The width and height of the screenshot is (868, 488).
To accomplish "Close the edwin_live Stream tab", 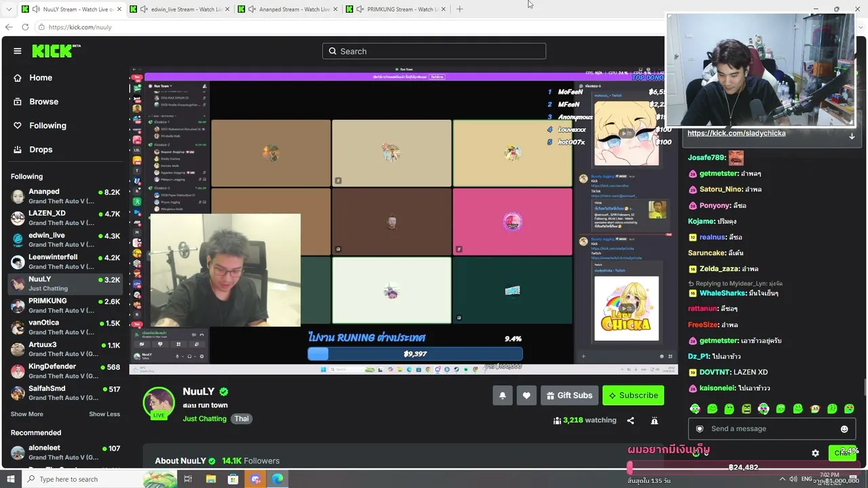I will (x=226, y=9).
